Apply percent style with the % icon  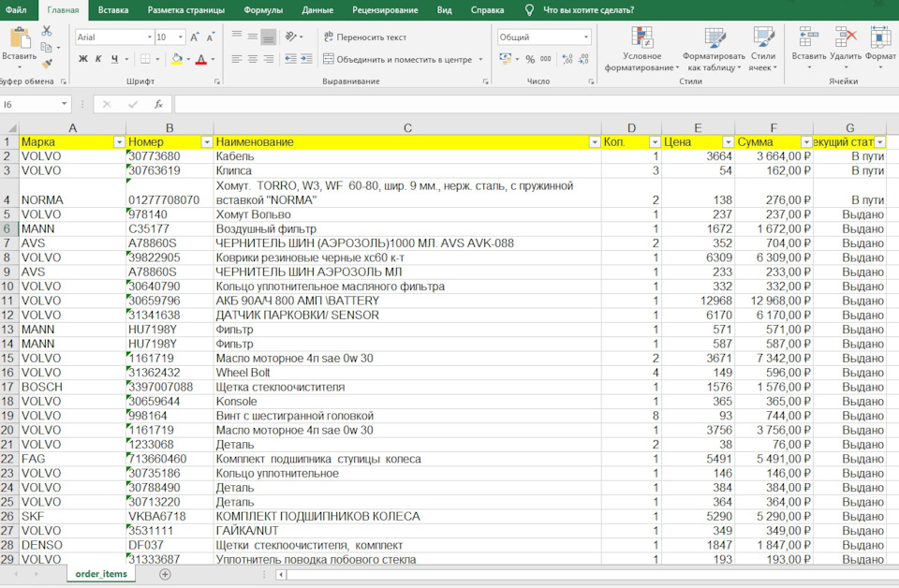coord(530,59)
